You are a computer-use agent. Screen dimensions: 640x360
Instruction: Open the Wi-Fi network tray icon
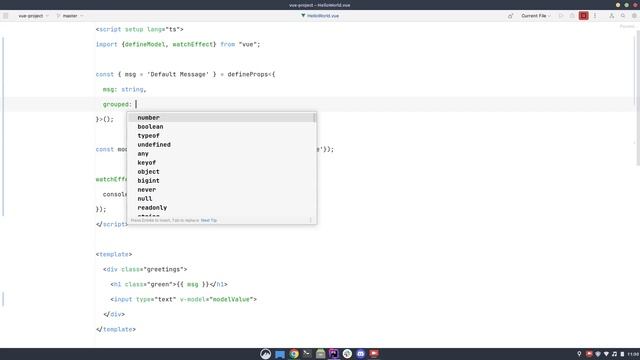coord(607,354)
